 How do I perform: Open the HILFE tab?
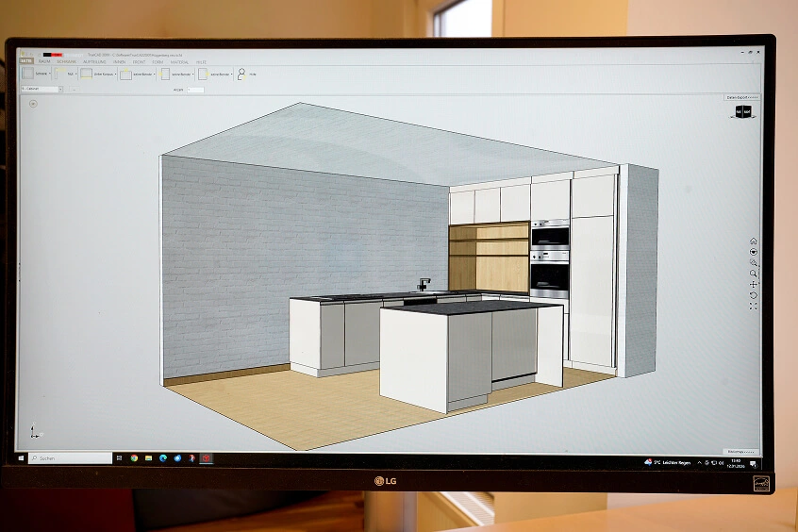point(201,62)
